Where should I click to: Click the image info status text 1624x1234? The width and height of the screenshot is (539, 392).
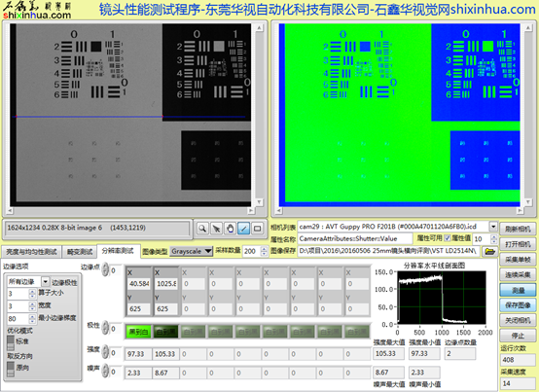pyautogui.click(x=76, y=228)
